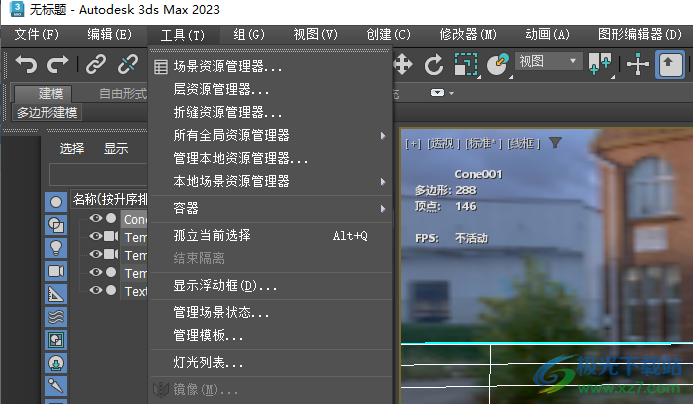Click the Select and Place icon
The height and width of the screenshot is (404, 693).
pos(498,65)
